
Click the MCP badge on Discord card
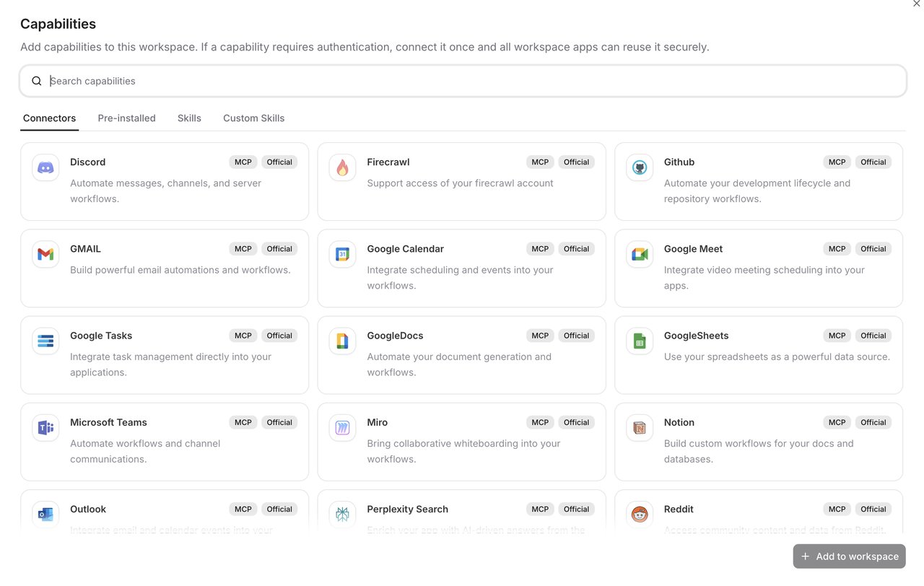243,162
